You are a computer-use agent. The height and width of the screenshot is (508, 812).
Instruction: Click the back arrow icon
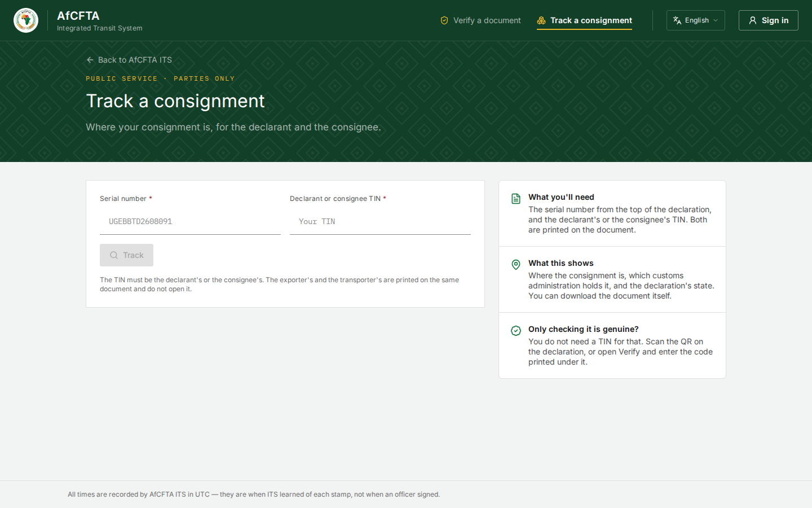(x=90, y=60)
